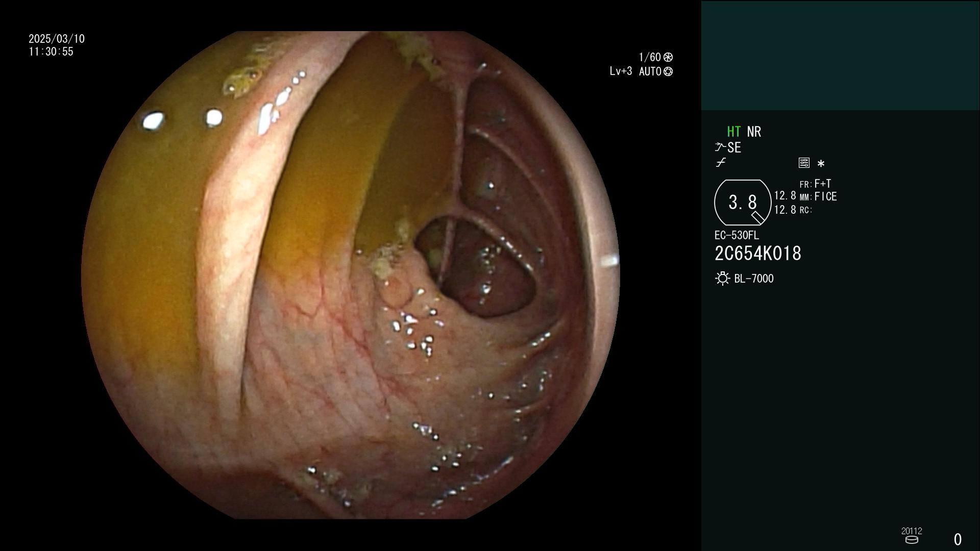Click the endoscopic live image view

(350, 275)
